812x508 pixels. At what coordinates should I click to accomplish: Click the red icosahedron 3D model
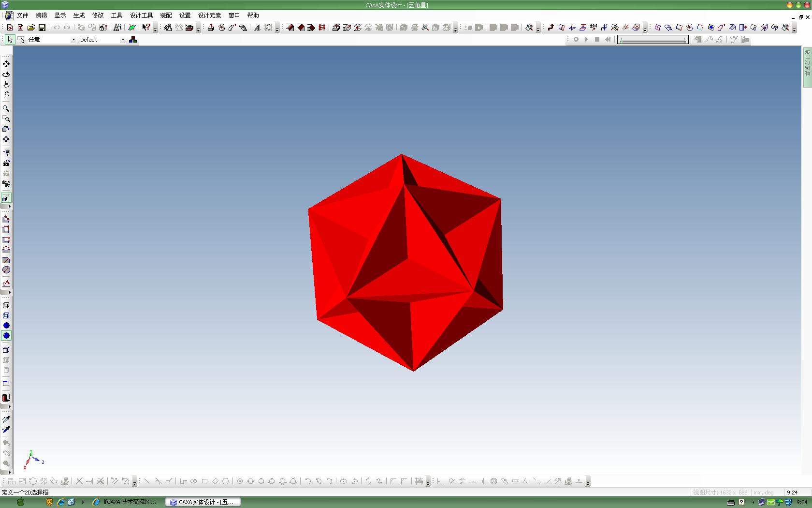click(406, 263)
